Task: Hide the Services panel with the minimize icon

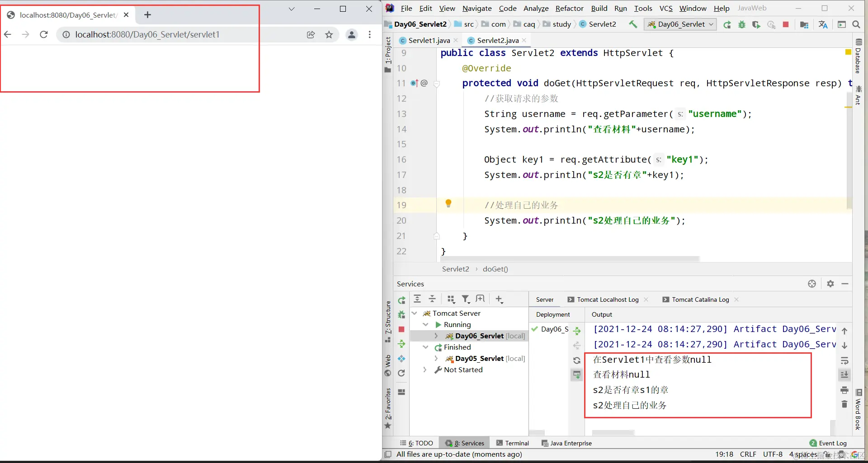Action: pos(845,284)
